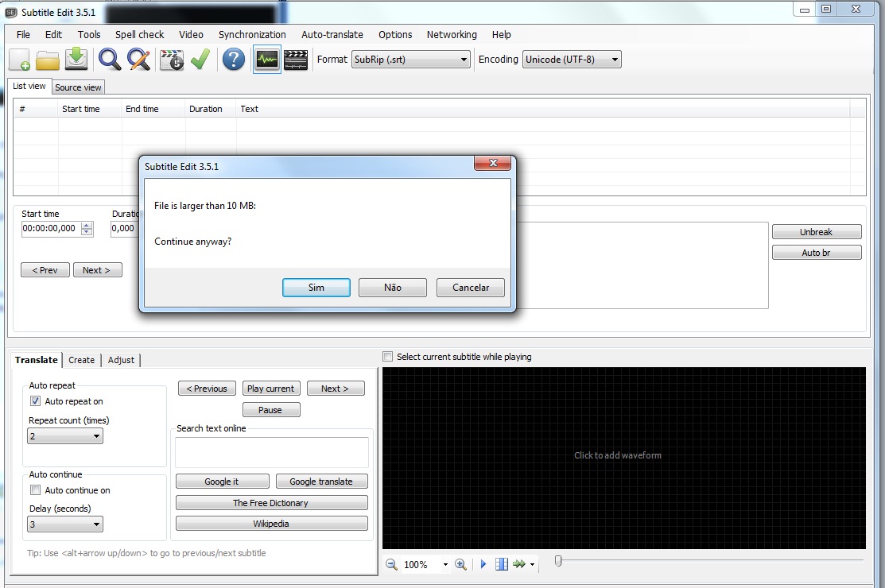The width and height of the screenshot is (885, 588).
Task: Click the green double-arrow waveform icon
Action: [x=519, y=563]
